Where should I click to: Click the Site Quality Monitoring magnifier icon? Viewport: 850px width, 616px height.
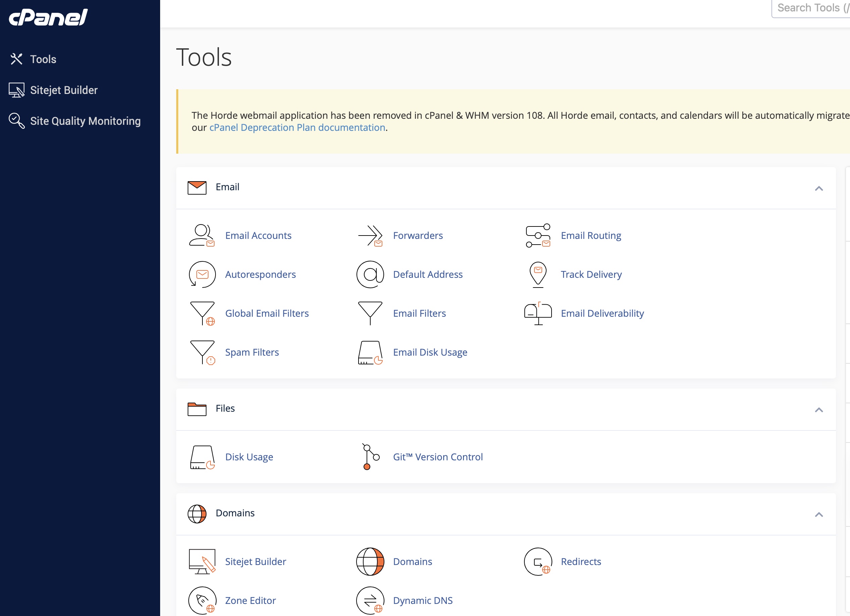click(x=16, y=121)
